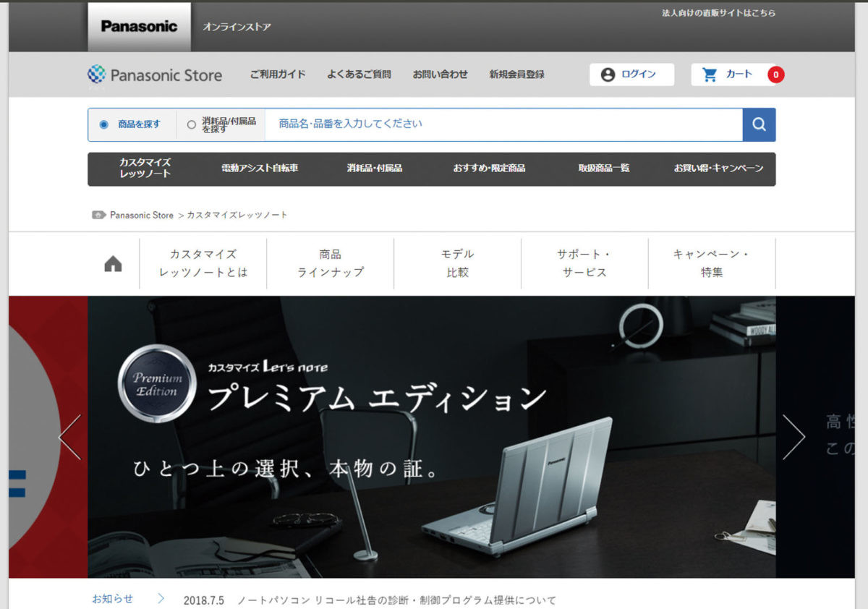The width and height of the screenshot is (868, 609).
Task: Open the カスタマイズレッツノート menu
Action: tap(145, 169)
